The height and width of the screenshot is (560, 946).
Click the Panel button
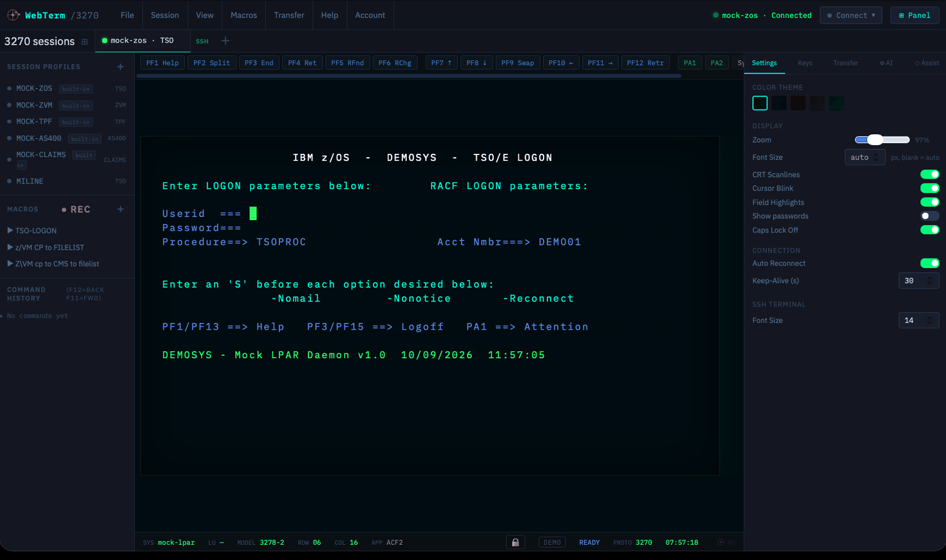click(x=914, y=15)
